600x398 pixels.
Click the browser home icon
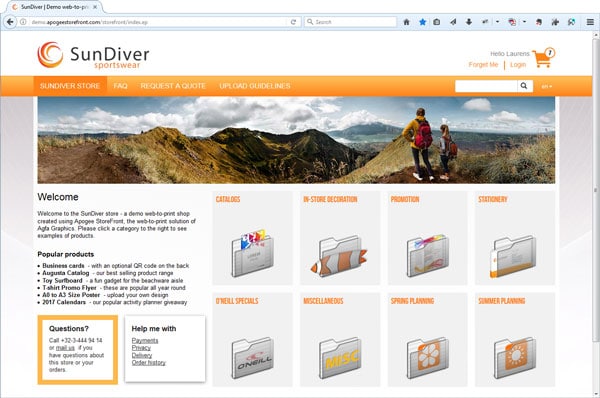(406, 22)
